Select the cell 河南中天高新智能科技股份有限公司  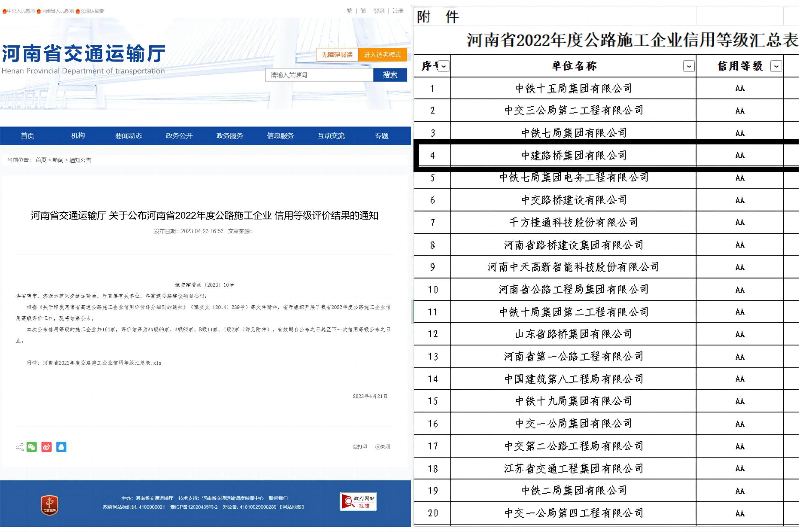click(x=573, y=267)
